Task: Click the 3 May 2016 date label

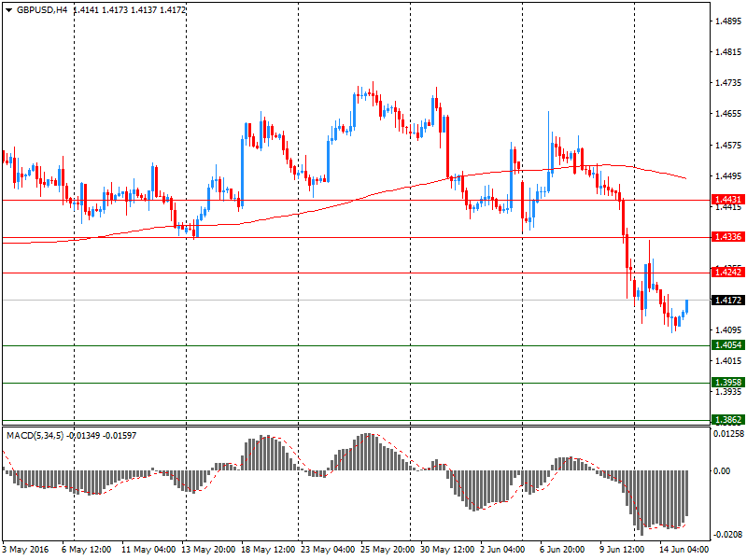Action: tap(26, 550)
